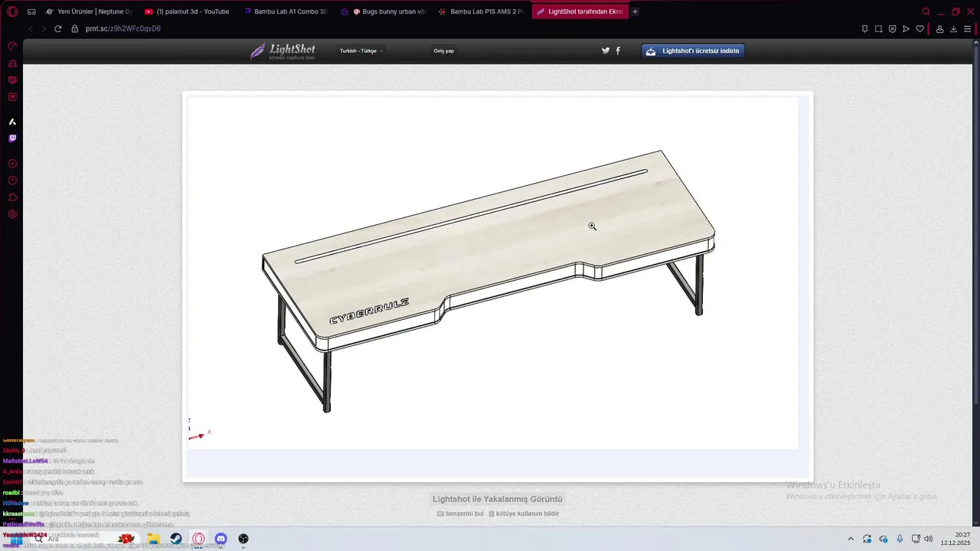Open the workspaces icon beside the tabs
Viewport: 980px width, 551px height.
pos(31,11)
